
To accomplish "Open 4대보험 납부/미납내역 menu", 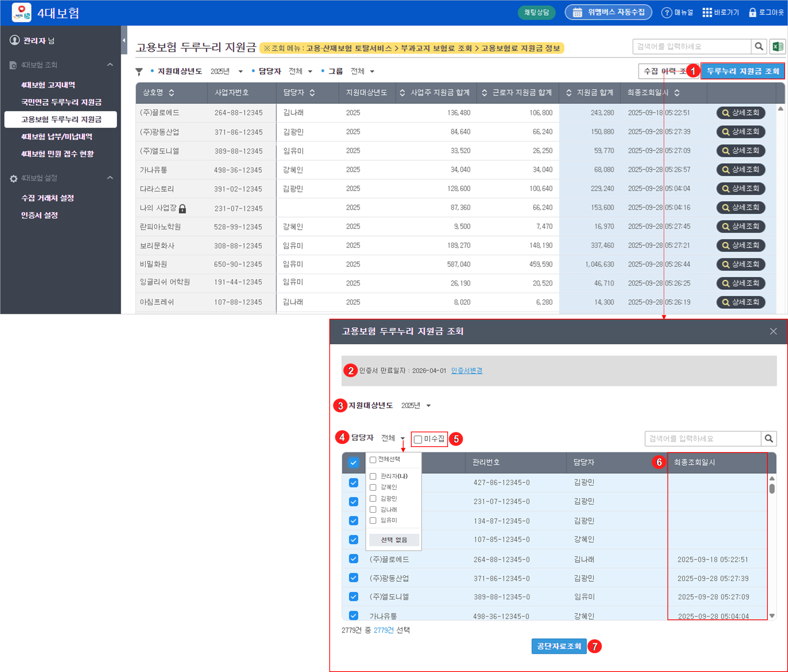I will pos(57,136).
